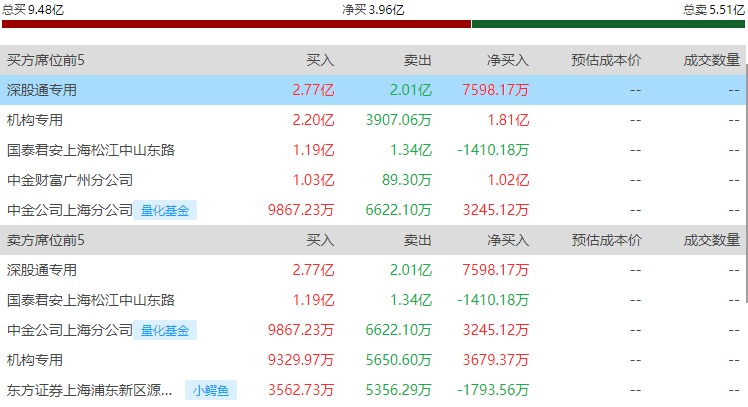Click 预估成本价 header in buyer section
The width and height of the screenshot is (748, 407).
click(x=606, y=60)
